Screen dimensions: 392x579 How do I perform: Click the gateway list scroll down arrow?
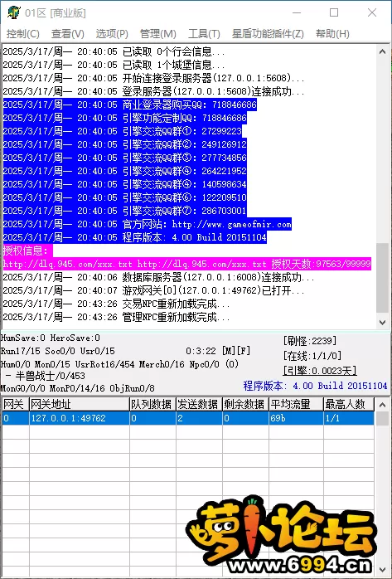(x=384, y=570)
